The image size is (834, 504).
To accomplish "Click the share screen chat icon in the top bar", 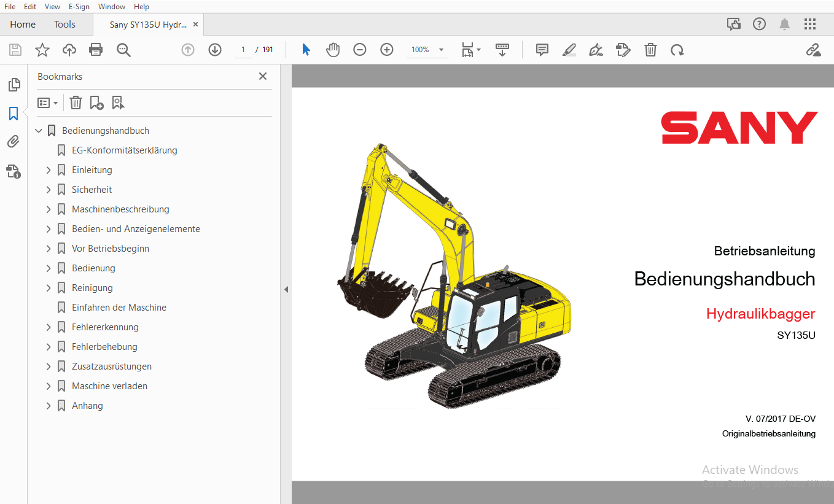I will [734, 24].
